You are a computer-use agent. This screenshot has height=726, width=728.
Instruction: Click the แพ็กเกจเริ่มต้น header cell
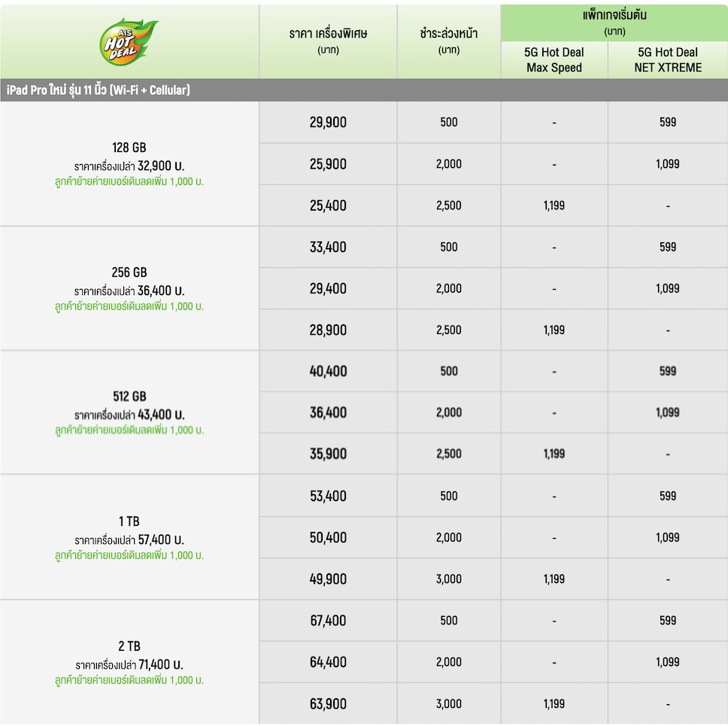[x=614, y=23]
